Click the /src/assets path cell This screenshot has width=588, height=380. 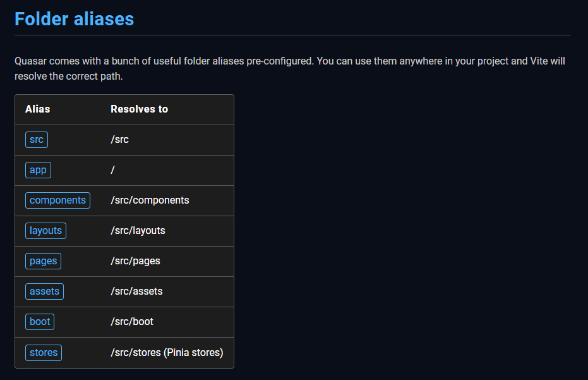point(136,291)
